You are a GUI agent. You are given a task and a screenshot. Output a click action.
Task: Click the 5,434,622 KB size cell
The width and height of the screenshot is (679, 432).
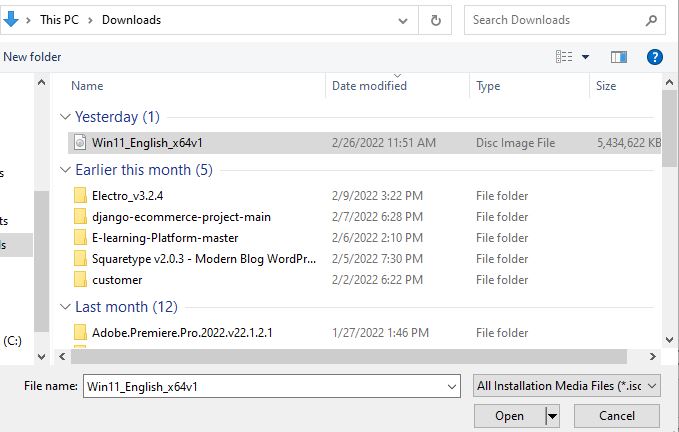point(628,143)
